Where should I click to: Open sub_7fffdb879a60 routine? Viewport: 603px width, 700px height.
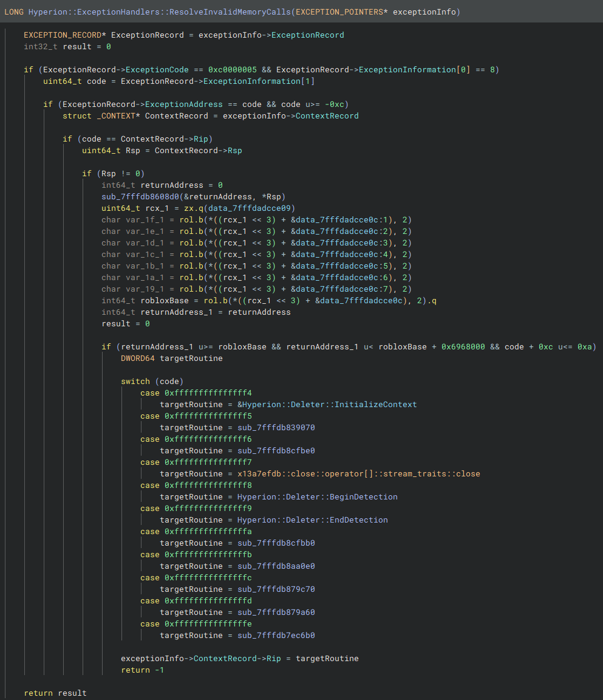point(276,612)
